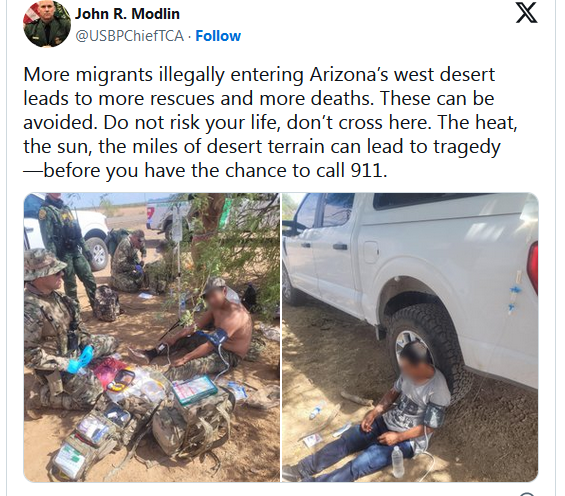This screenshot has height=496, width=565.
Task: Click the tweet text about Arizona's west desert
Action: tap(270, 122)
